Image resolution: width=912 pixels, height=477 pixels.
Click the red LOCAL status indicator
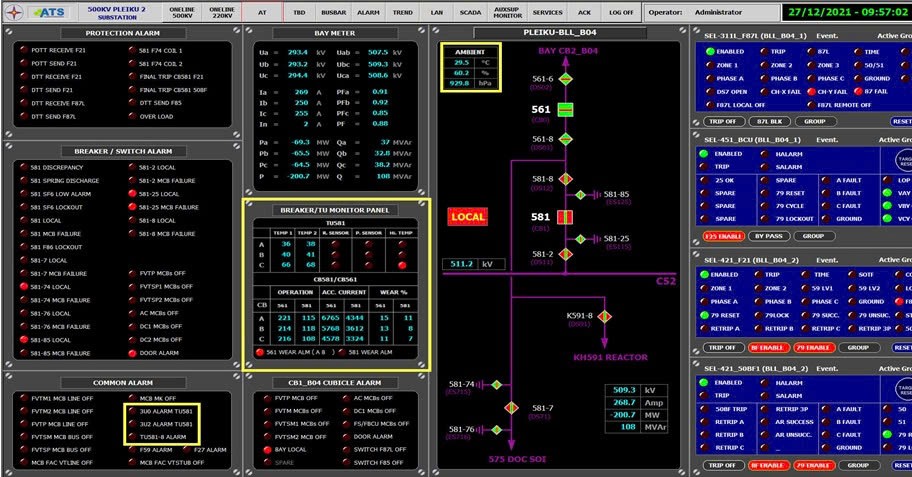[468, 217]
